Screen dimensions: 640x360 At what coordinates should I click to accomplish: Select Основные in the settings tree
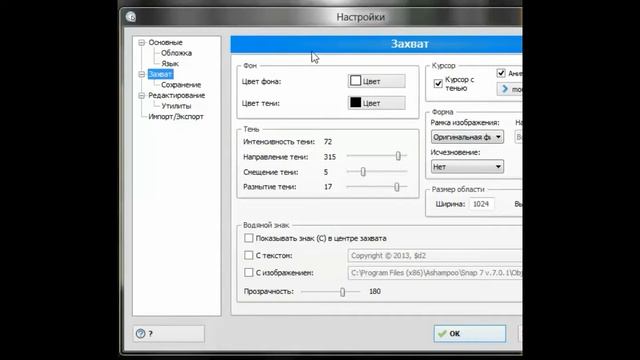pyautogui.click(x=165, y=42)
